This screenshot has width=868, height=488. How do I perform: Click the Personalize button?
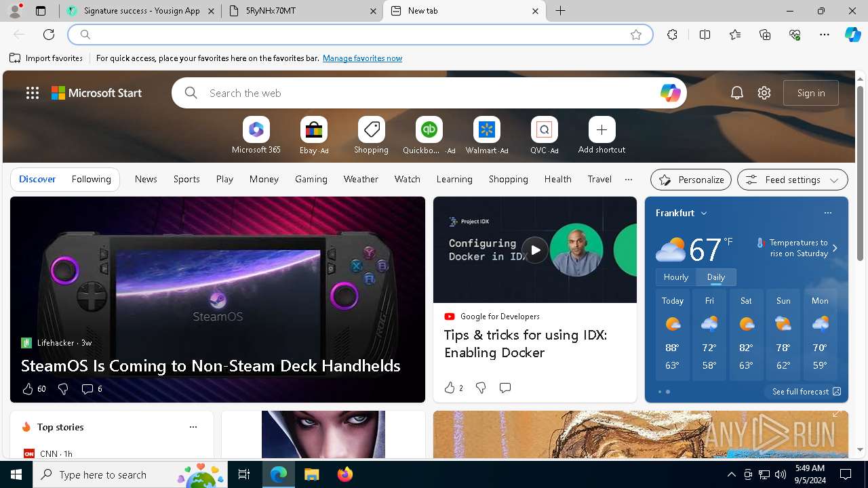(691, 180)
